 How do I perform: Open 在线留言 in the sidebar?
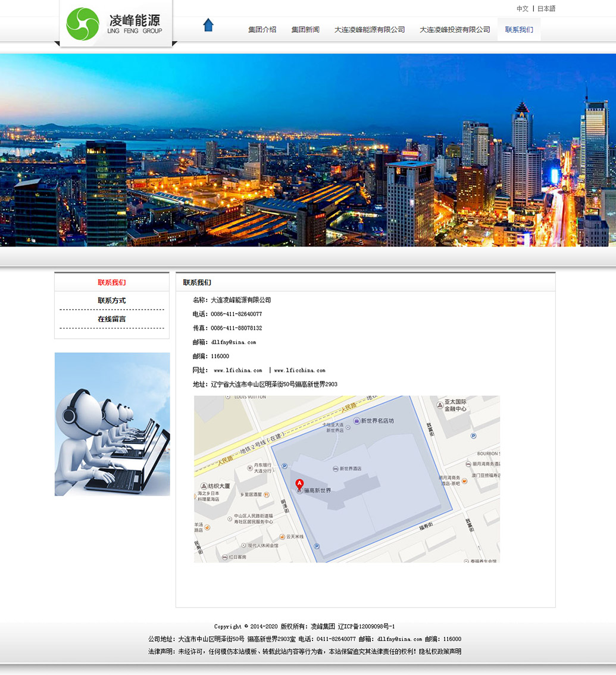pyautogui.click(x=112, y=319)
